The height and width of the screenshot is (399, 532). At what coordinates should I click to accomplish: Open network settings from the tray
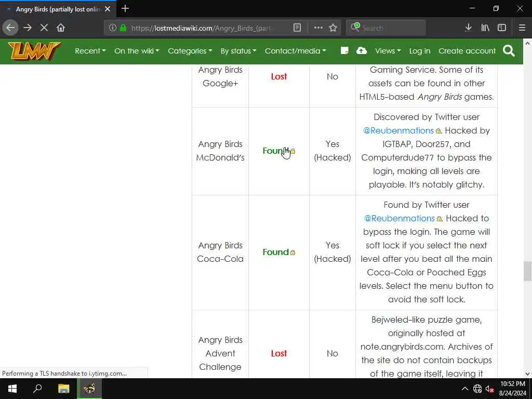(x=477, y=389)
